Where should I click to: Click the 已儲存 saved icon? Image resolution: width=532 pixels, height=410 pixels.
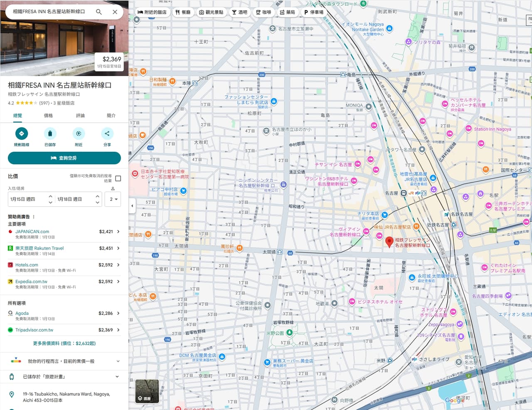coord(50,133)
